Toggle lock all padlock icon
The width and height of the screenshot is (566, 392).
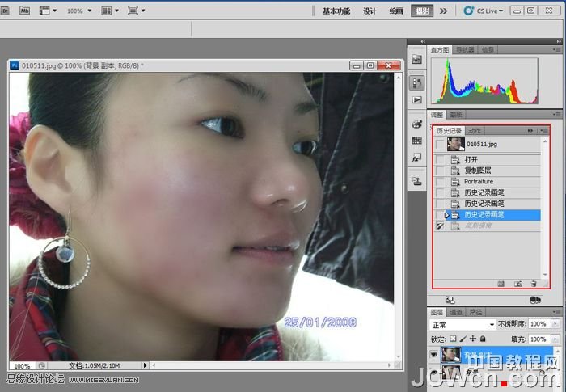[x=483, y=339]
